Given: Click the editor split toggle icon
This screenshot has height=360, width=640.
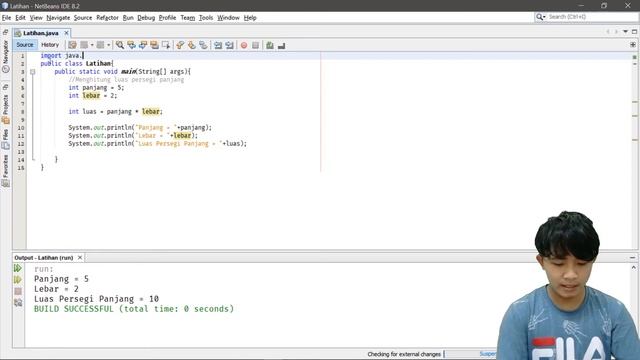Looking at the screenshot, I should point(633,44).
